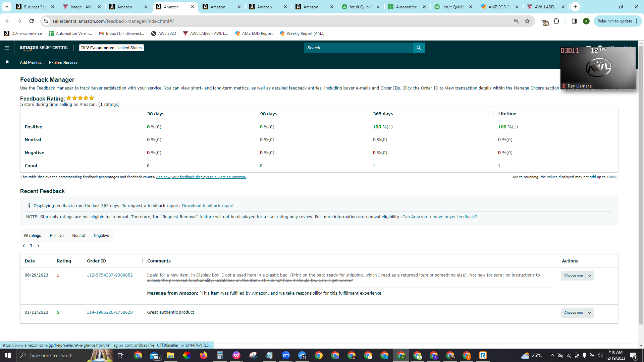
Task: Open the DLV E-commerce account switcher
Action: coord(111,48)
